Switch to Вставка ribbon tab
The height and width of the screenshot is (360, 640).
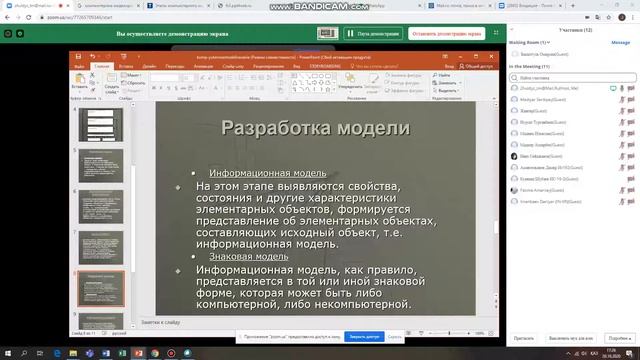pyautogui.click(x=126, y=66)
